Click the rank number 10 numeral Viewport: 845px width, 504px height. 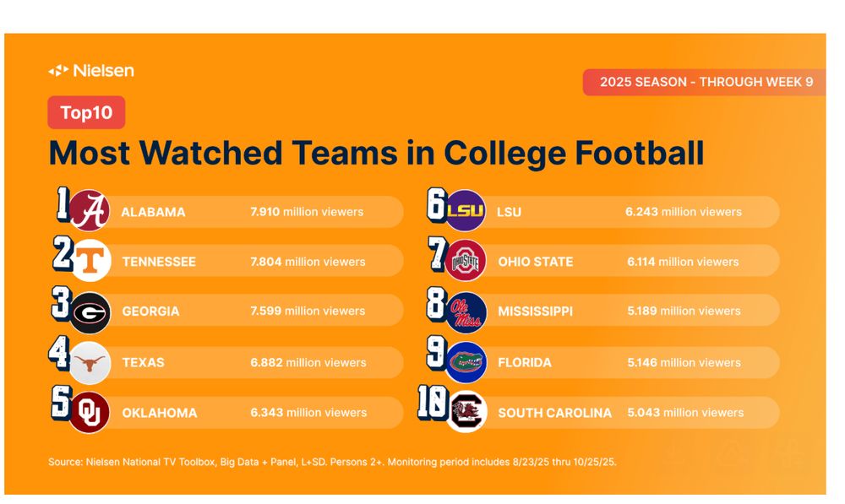point(432,406)
